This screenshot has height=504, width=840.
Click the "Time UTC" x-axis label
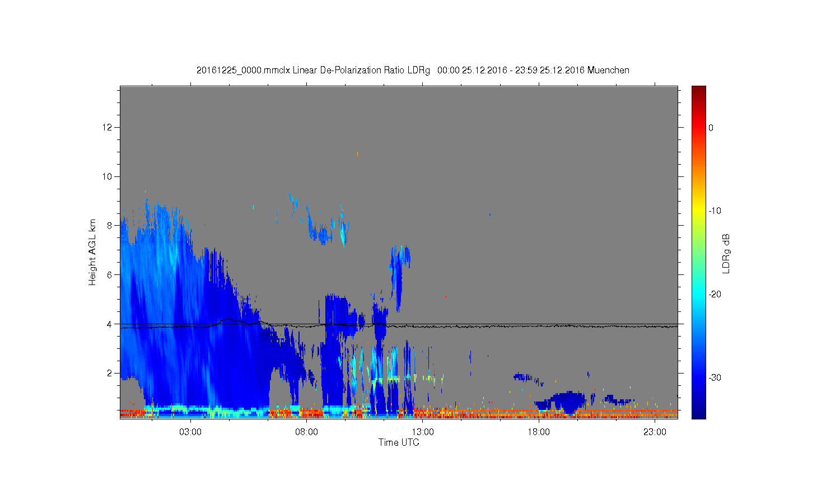pyautogui.click(x=399, y=442)
